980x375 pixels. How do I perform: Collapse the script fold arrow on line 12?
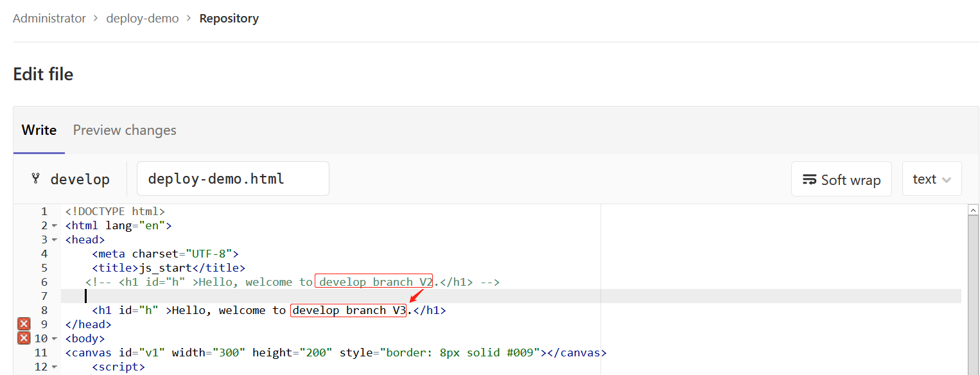click(x=54, y=367)
